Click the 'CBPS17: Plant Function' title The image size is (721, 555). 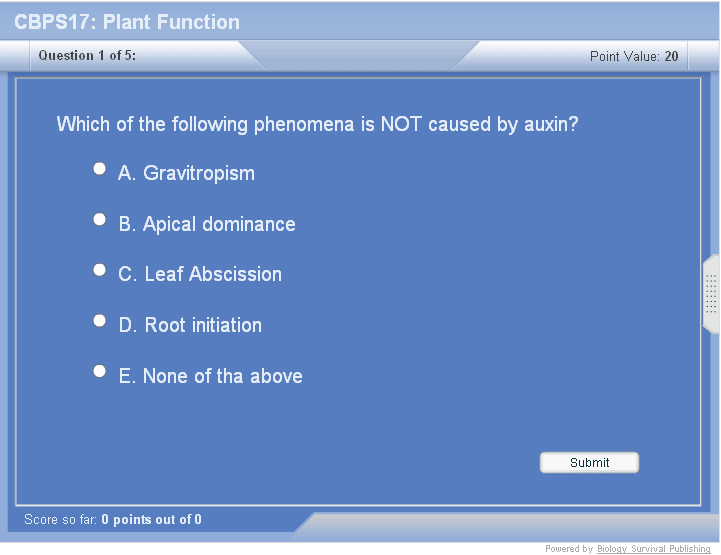[127, 22]
